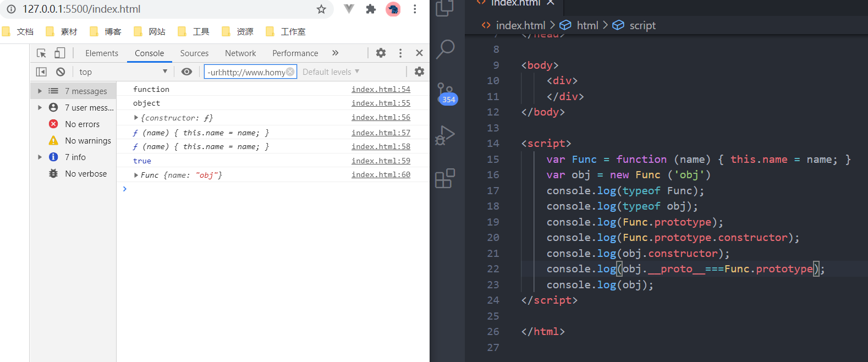Open the DevTools settings gear
This screenshot has height=362, width=868.
(381, 53)
